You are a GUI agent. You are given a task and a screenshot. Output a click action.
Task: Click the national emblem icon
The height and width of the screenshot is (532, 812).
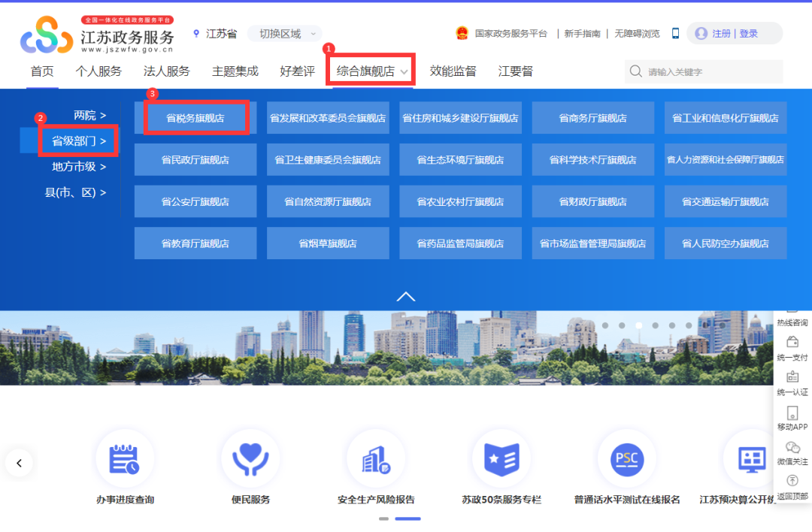[x=462, y=33]
